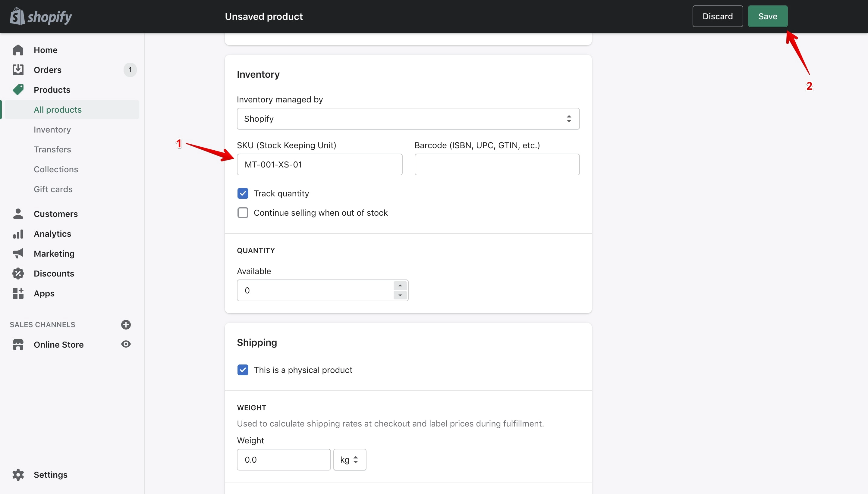
Task: Click the Marketing megaphone icon
Action: pyautogui.click(x=18, y=253)
